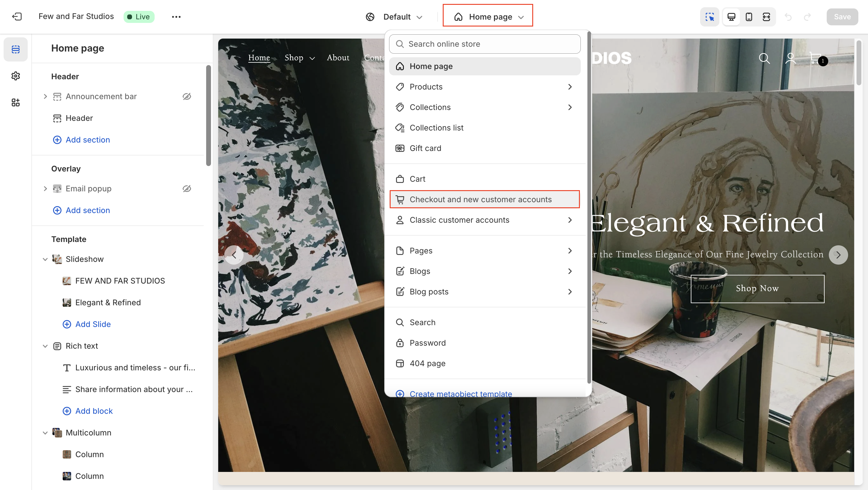Click the exit editor back icon
This screenshot has width=868, height=490.
point(17,17)
